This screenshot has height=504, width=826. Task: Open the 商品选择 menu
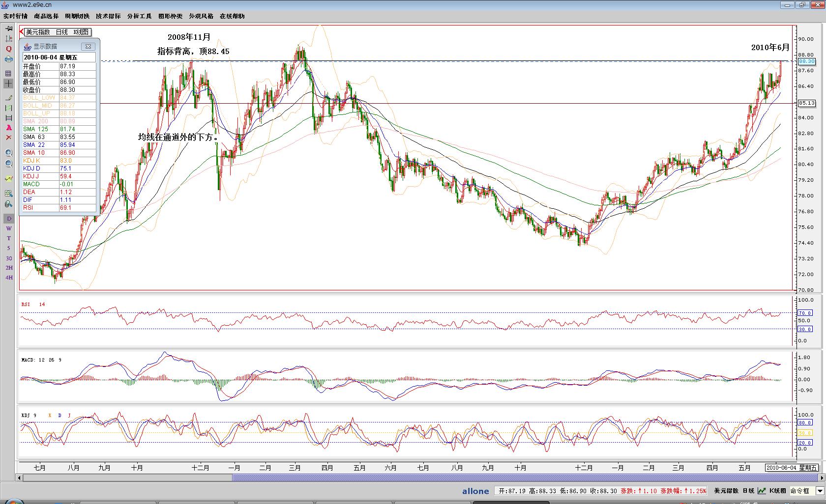[46, 16]
